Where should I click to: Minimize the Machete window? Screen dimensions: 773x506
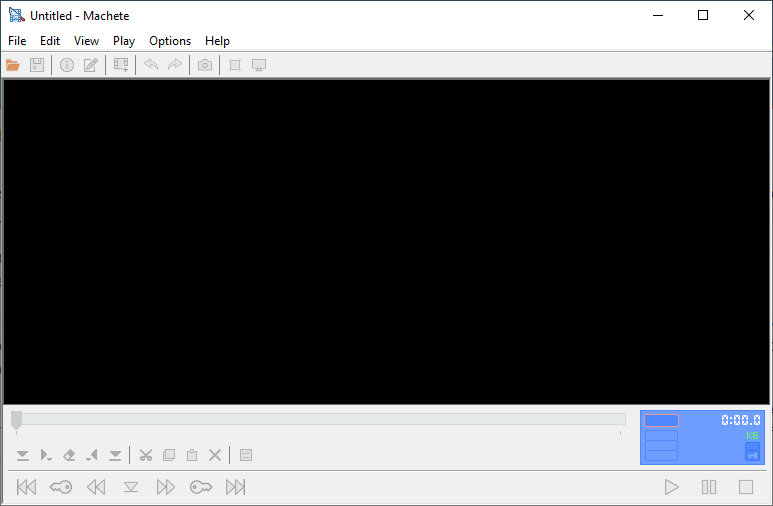point(658,15)
